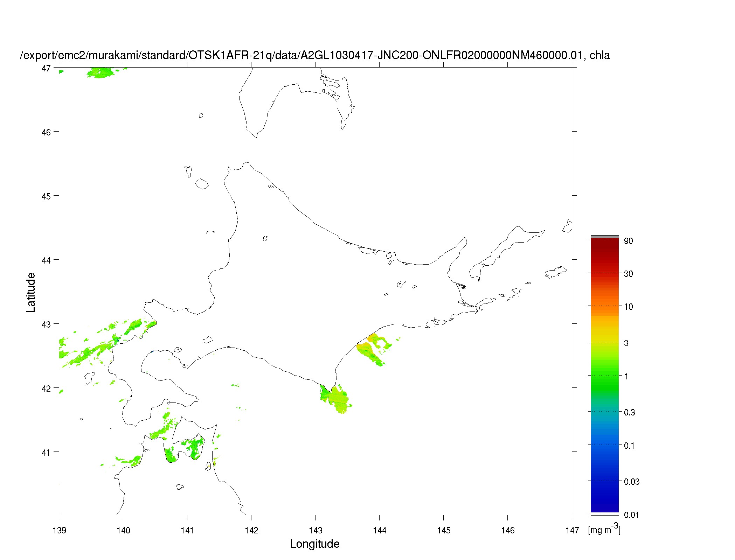Click longitude tick label 146
The width and height of the screenshot is (735, 560).
click(508, 531)
